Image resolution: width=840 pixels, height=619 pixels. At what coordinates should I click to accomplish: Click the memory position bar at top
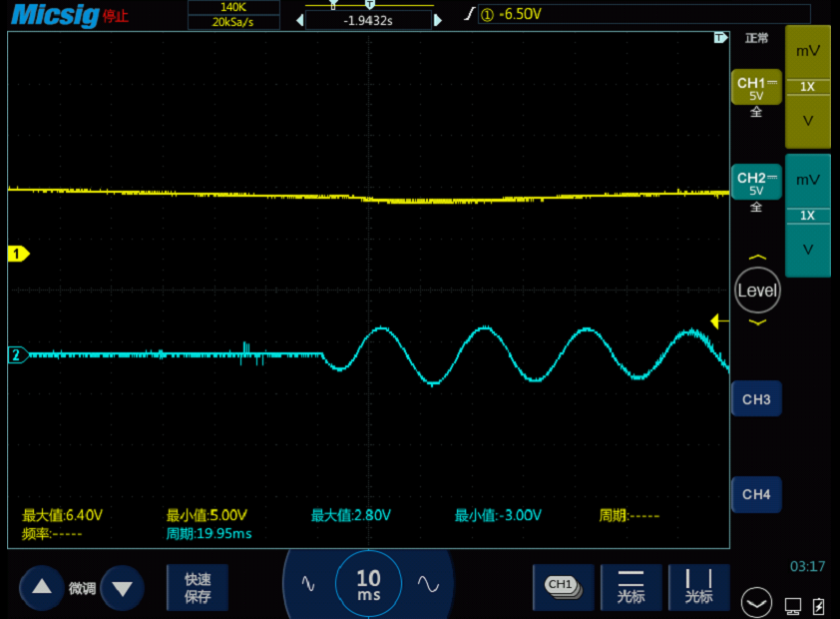[368, 5]
